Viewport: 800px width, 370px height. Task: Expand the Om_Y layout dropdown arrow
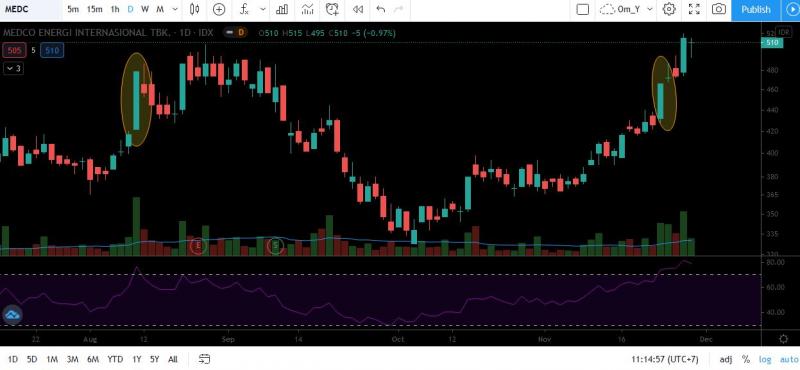coord(649,9)
